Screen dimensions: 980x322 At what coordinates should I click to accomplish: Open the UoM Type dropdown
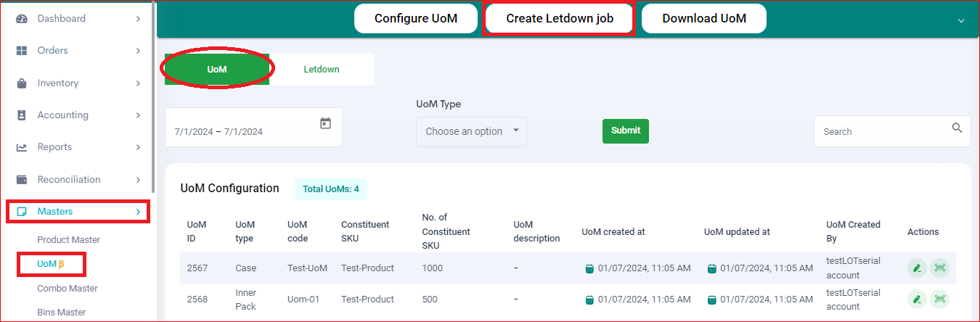(471, 131)
